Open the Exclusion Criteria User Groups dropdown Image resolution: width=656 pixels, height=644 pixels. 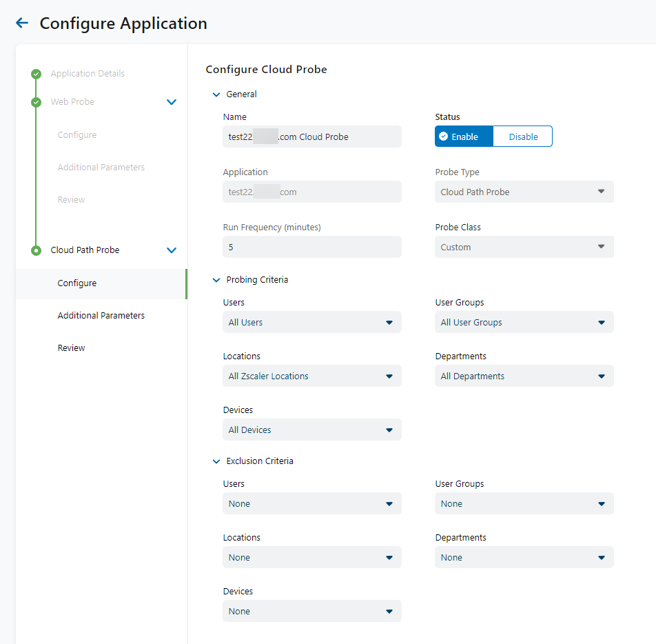(524, 504)
